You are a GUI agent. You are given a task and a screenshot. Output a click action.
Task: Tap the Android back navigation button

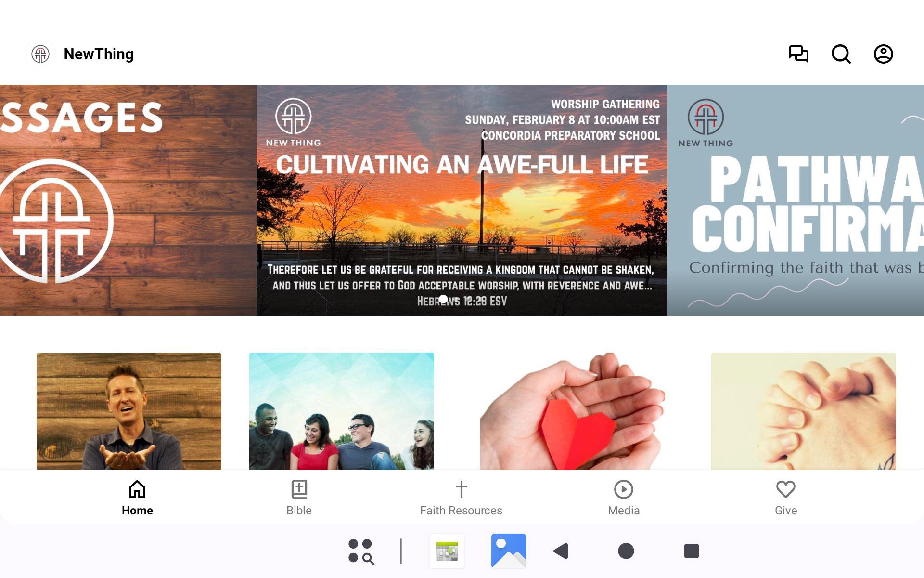[x=561, y=551]
